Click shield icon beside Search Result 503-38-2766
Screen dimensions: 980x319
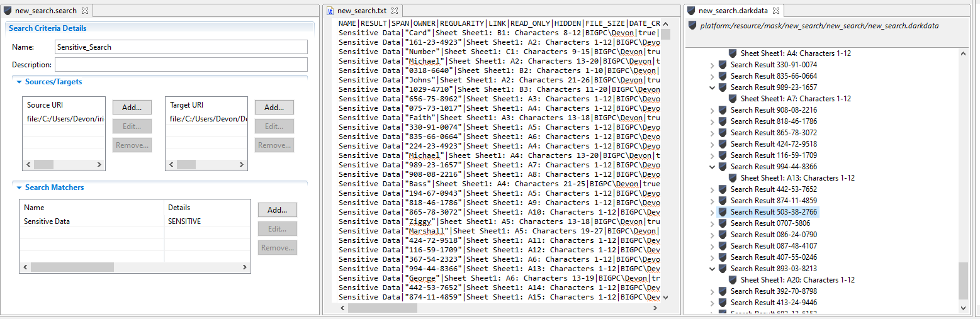[x=723, y=212]
